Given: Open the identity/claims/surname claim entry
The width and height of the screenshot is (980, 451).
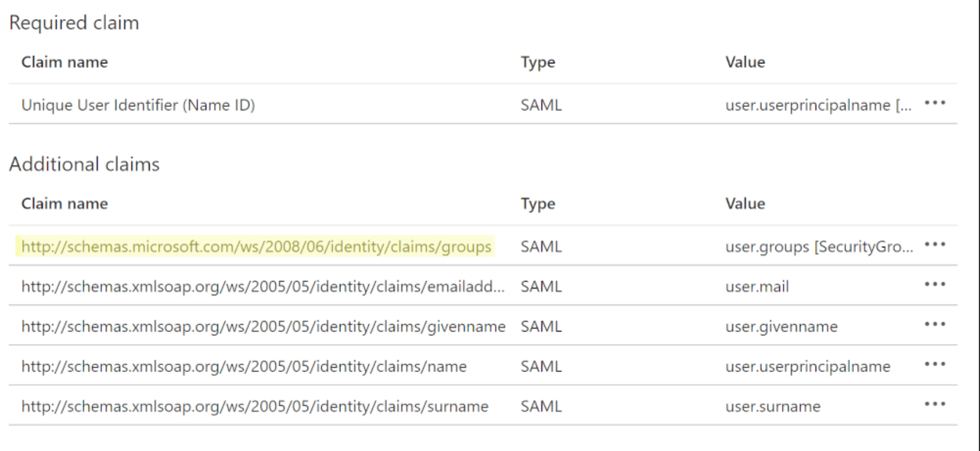Looking at the screenshot, I should click(x=254, y=406).
